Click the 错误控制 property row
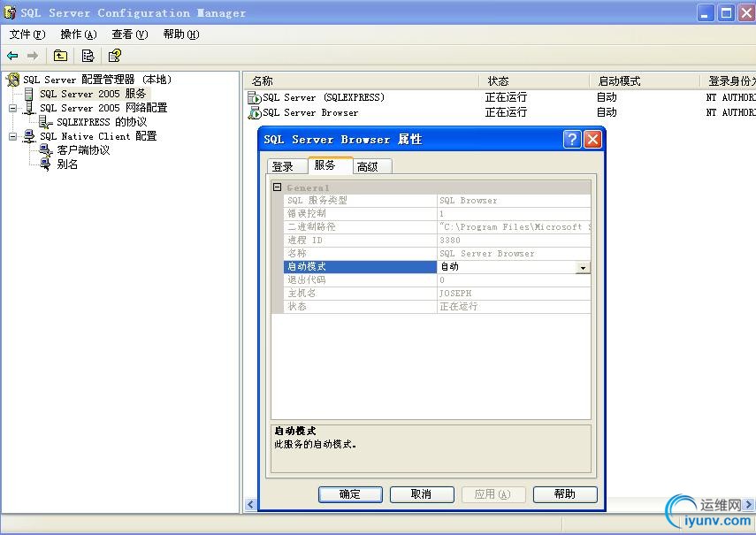The width and height of the screenshot is (756, 535). point(437,213)
